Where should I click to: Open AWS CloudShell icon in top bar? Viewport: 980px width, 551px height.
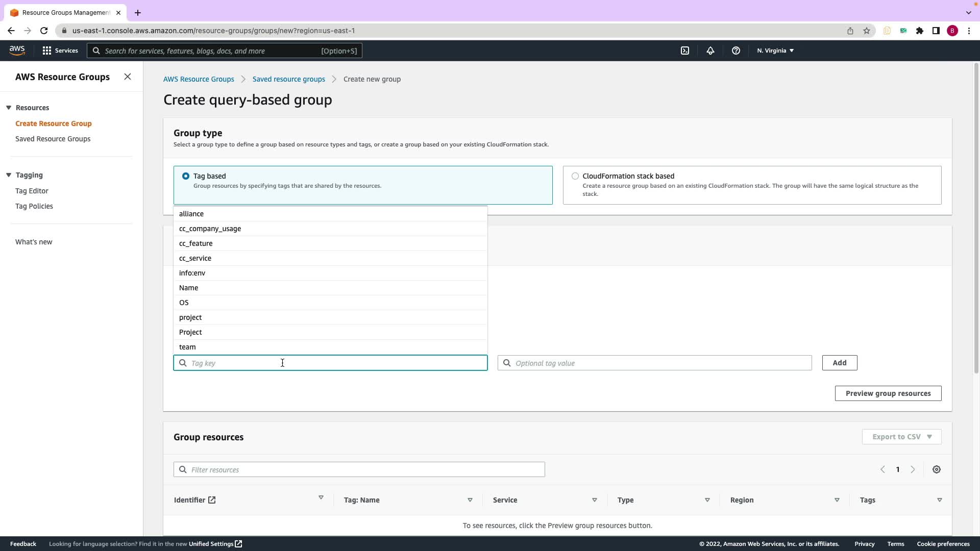(x=685, y=51)
